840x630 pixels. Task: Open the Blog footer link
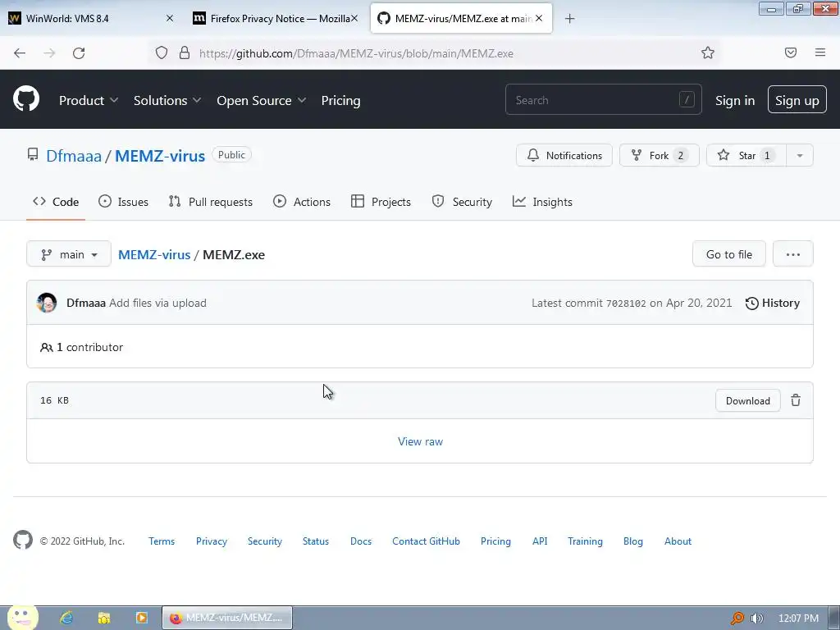(x=632, y=541)
